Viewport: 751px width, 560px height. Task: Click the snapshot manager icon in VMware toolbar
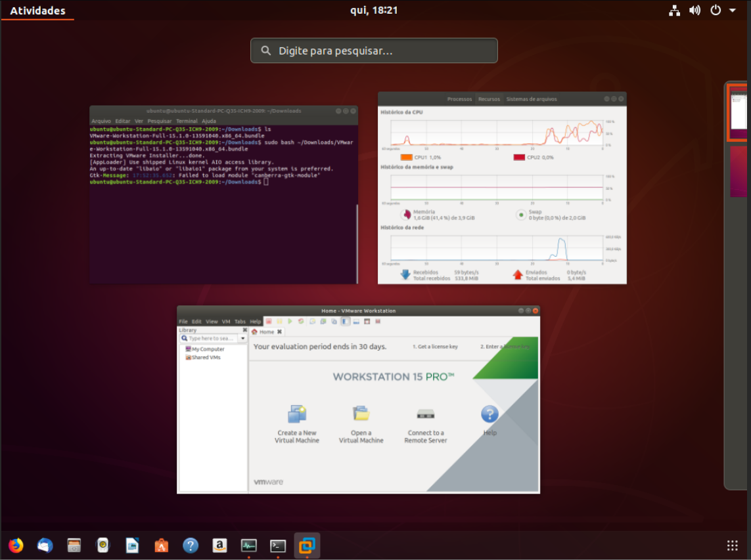[334, 321]
